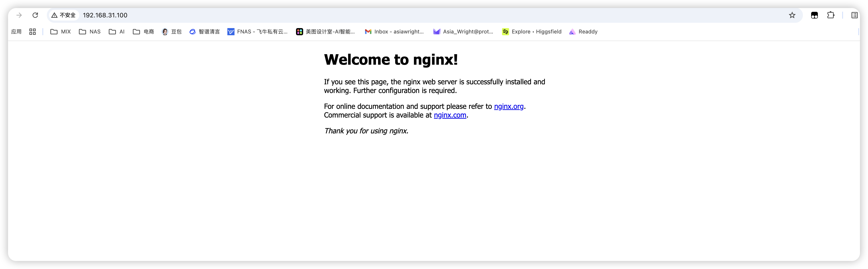Open the 智谱清言 bookmark
The image size is (868, 269).
pyautogui.click(x=205, y=32)
